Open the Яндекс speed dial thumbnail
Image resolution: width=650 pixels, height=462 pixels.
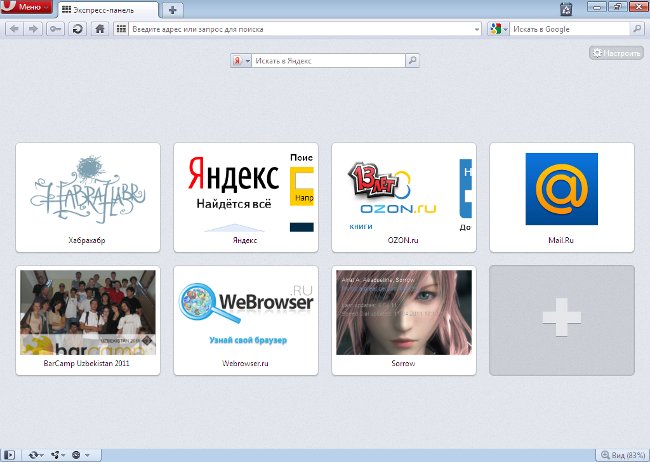pyautogui.click(x=246, y=196)
